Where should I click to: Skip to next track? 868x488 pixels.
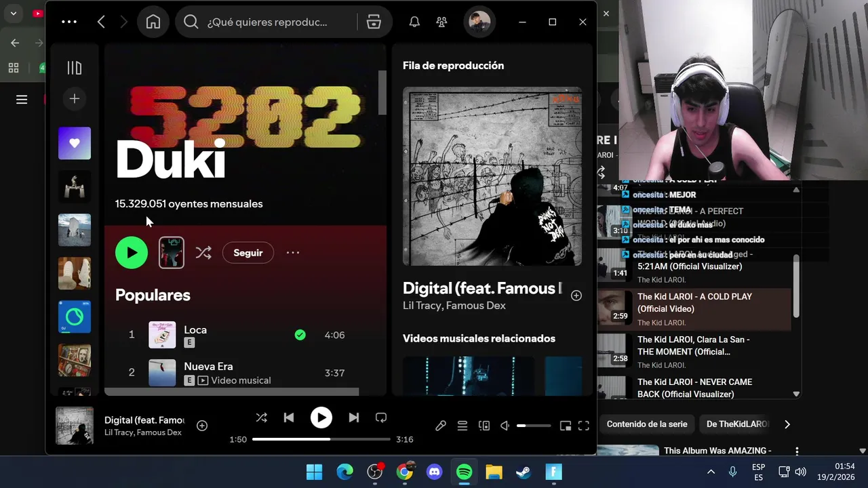point(354,418)
